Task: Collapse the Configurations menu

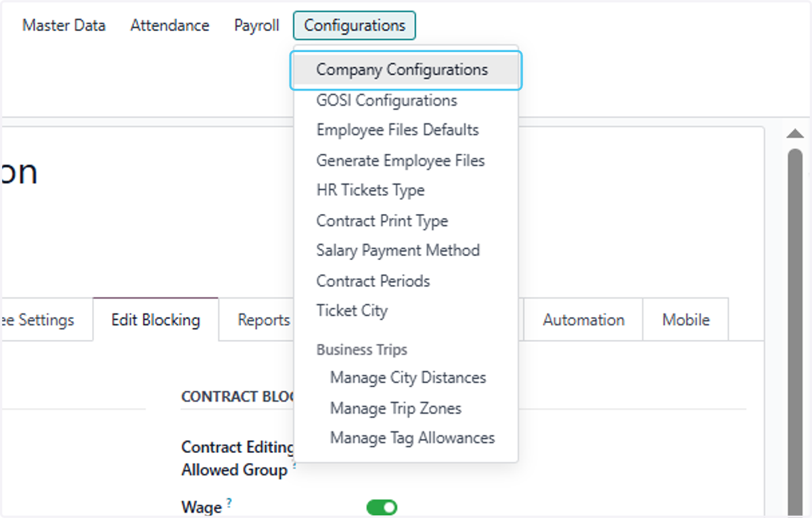Action: (355, 26)
